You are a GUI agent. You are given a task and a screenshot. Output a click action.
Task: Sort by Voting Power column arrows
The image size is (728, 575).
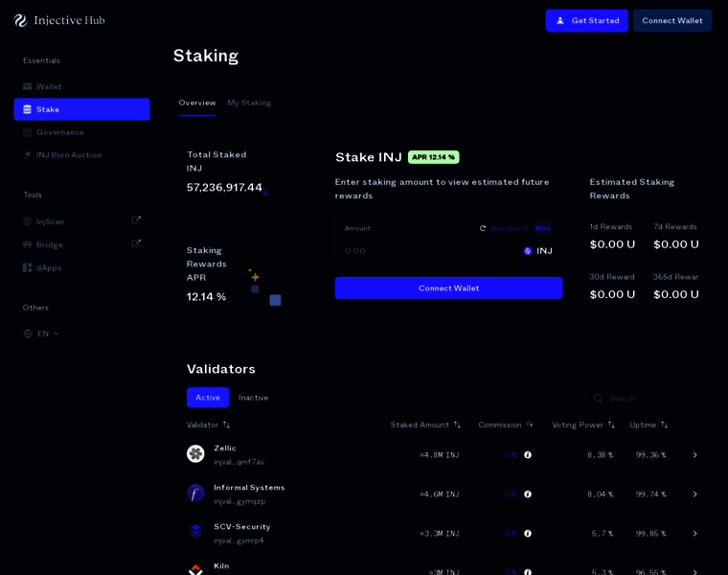[x=611, y=425]
